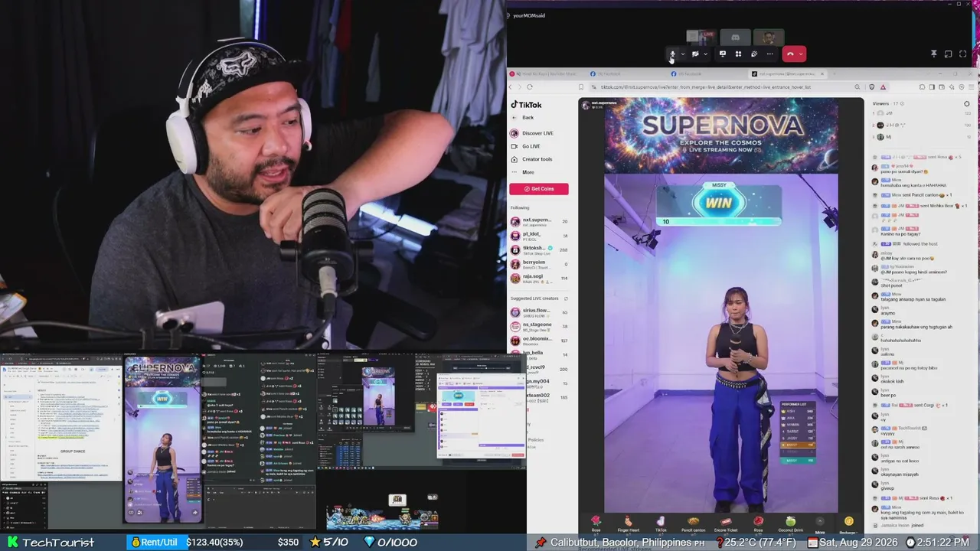The image size is (980, 551).
Task: Reload the TikTok page
Action: tap(529, 87)
